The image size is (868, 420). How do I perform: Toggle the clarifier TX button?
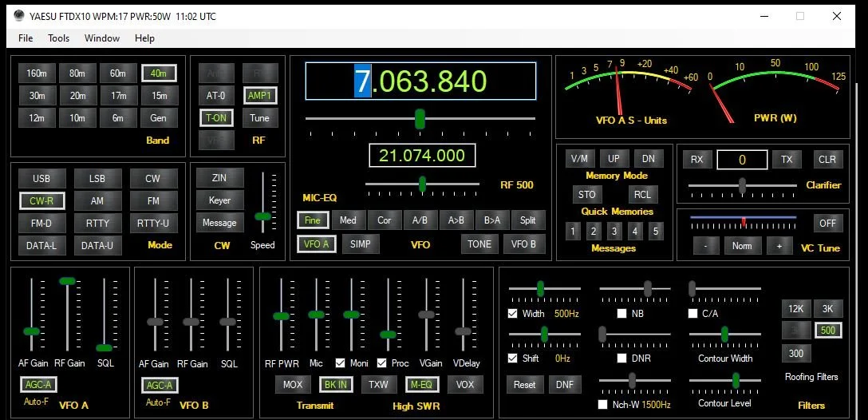pos(787,160)
